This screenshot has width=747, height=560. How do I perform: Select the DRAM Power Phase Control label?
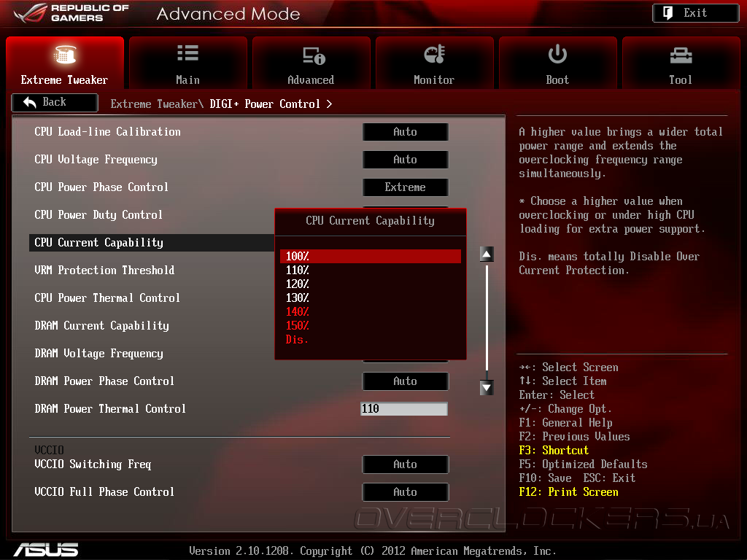(x=104, y=381)
